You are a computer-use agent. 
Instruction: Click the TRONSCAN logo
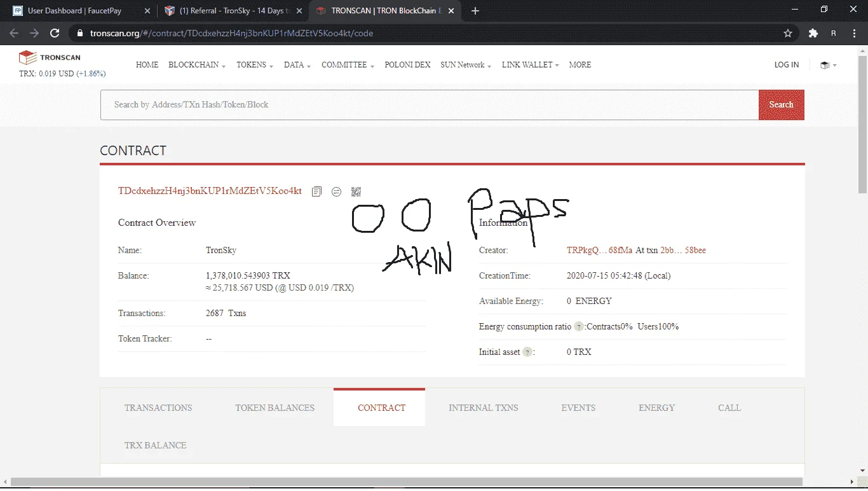point(50,58)
